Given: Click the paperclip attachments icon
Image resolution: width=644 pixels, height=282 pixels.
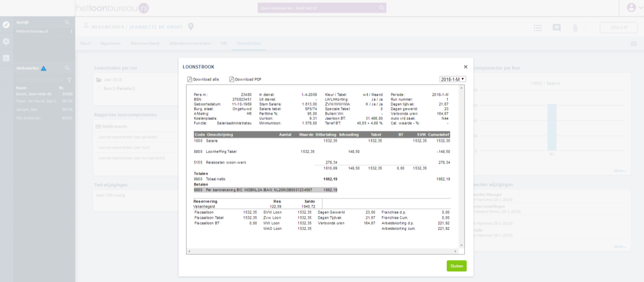Looking at the screenshot, I should (x=575, y=28).
